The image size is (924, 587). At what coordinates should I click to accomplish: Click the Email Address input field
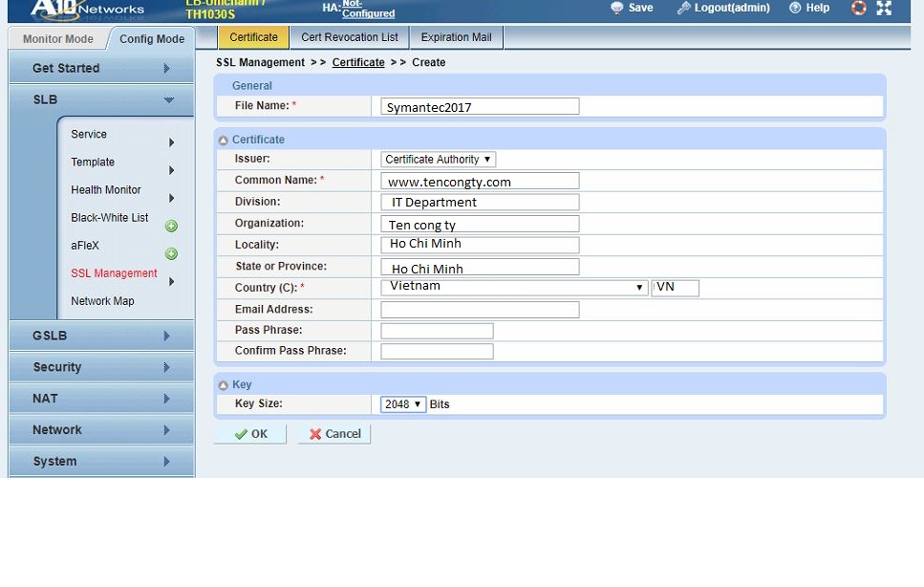480,310
